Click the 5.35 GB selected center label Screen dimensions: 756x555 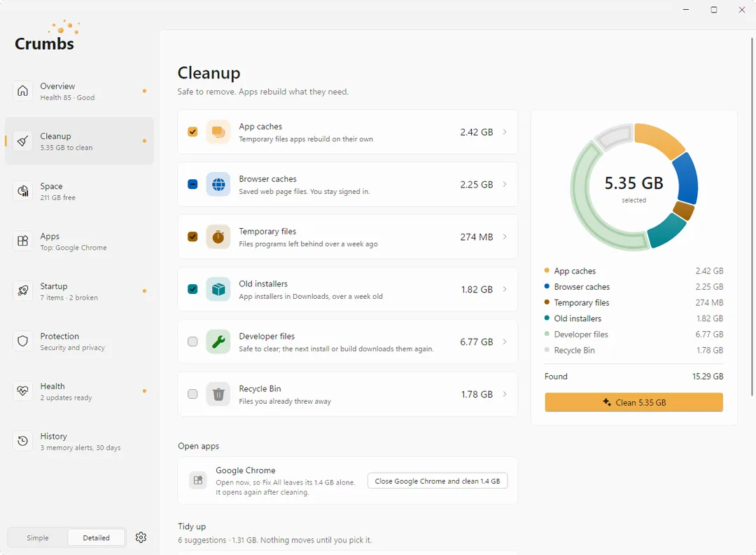[x=633, y=188]
